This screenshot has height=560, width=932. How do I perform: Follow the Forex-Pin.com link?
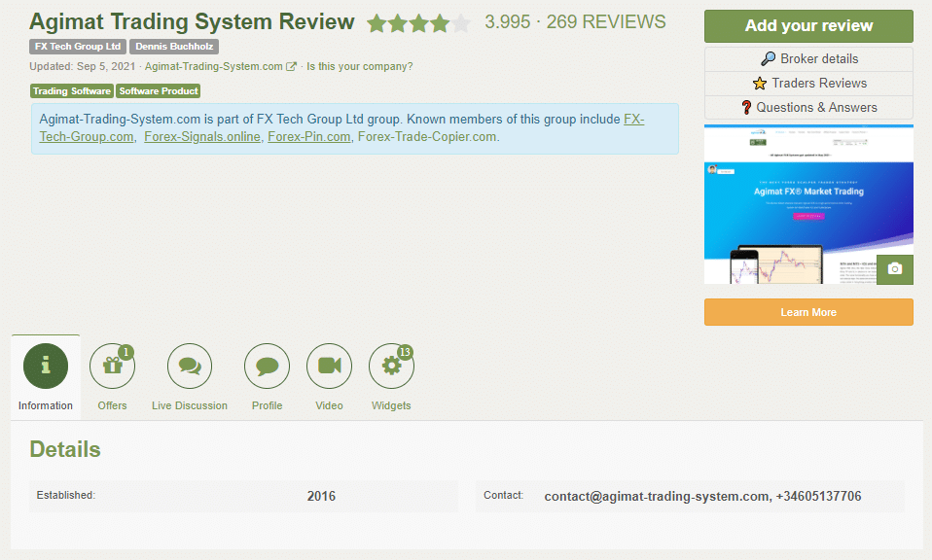coord(308,137)
